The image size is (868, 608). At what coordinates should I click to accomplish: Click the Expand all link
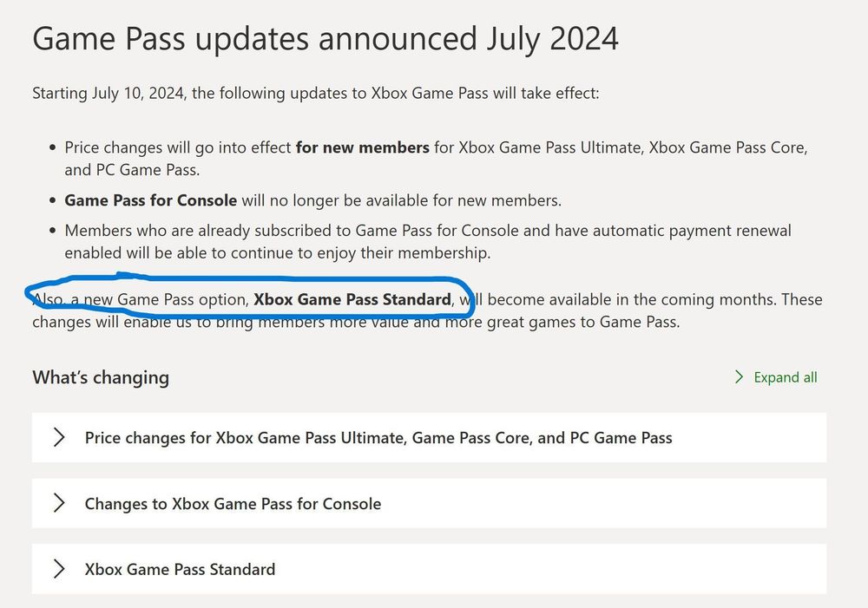coord(786,377)
